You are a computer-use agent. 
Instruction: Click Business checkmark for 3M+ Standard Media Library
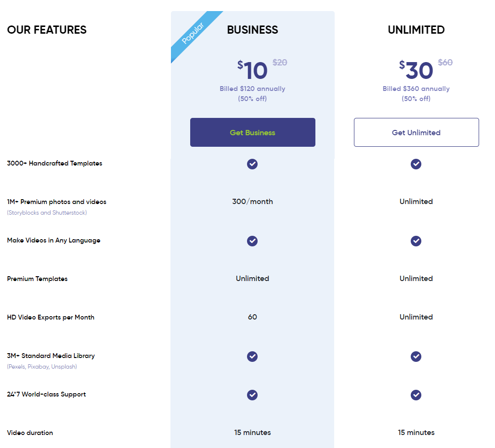click(252, 357)
